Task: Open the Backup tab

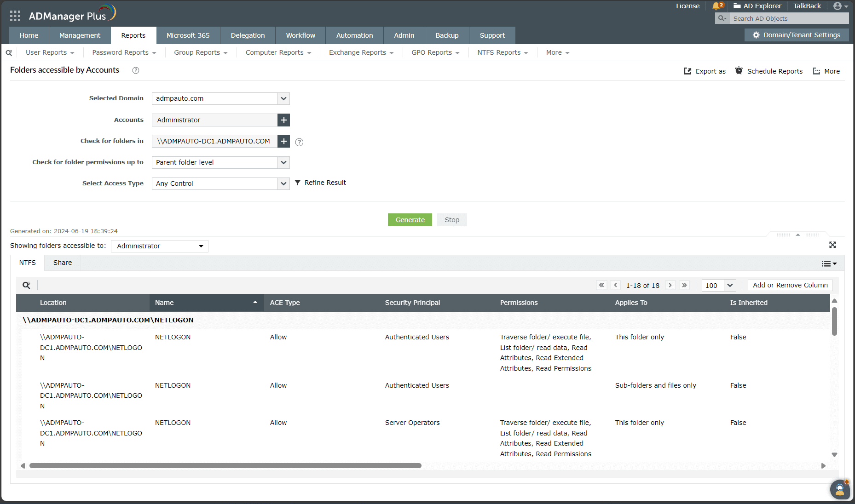Action: click(447, 35)
